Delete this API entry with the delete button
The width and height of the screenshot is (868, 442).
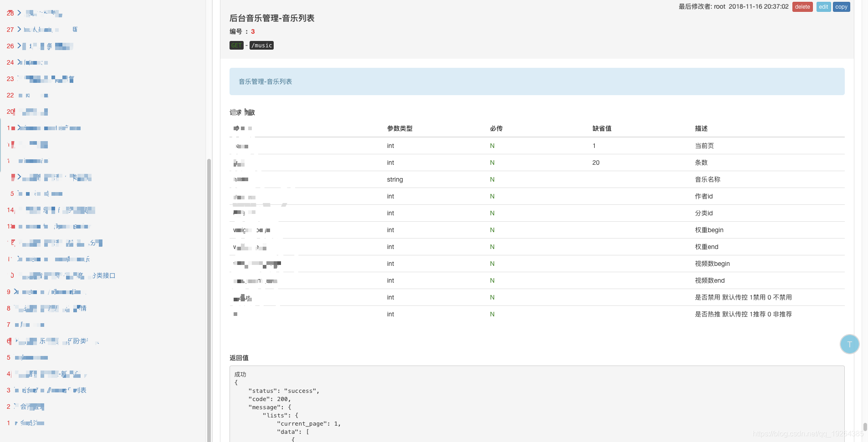(x=802, y=7)
